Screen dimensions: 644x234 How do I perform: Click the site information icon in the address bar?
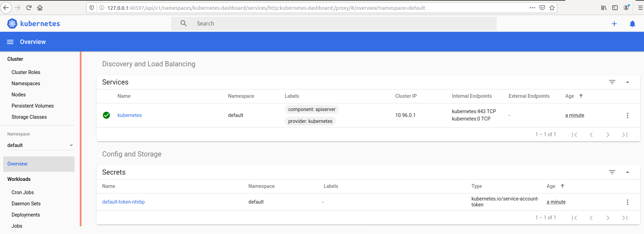102,8
